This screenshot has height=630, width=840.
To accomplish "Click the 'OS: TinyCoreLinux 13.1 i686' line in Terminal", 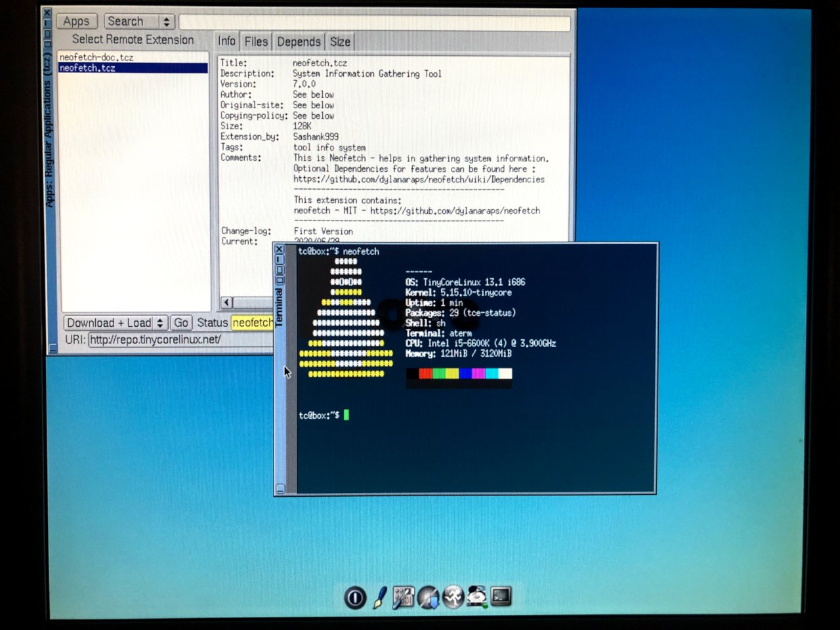I will (465, 282).
